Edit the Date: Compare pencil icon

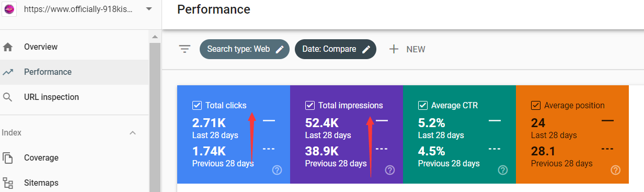tap(366, 49)
